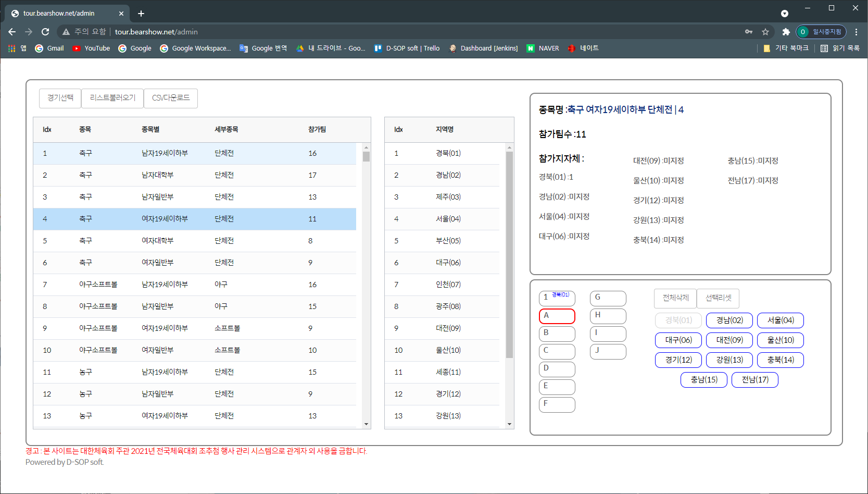This screenshot has width=868, height=494.
Task: Open the Gmail bookmark
Action: coord(49,48)
